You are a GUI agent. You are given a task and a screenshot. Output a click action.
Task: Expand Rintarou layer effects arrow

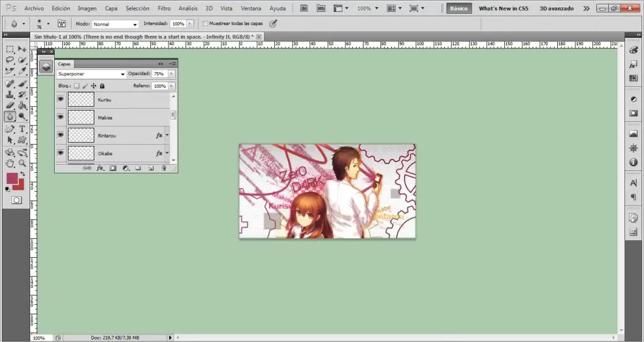point(167,135)
